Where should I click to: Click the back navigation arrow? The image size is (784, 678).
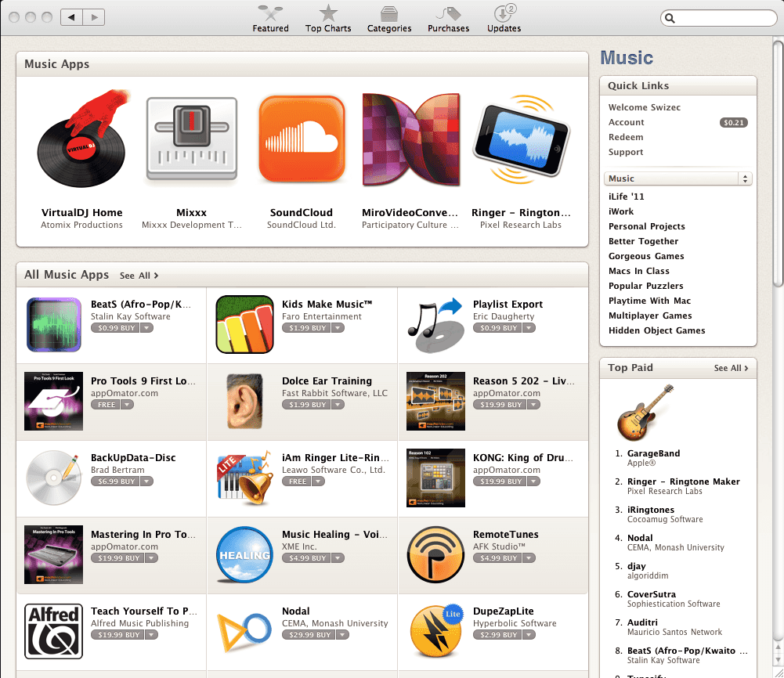[x=71, y=17]
